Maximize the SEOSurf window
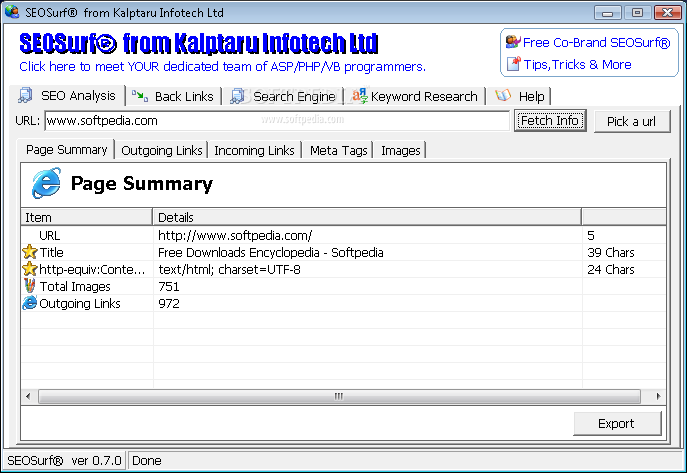 tap(637, 12)
